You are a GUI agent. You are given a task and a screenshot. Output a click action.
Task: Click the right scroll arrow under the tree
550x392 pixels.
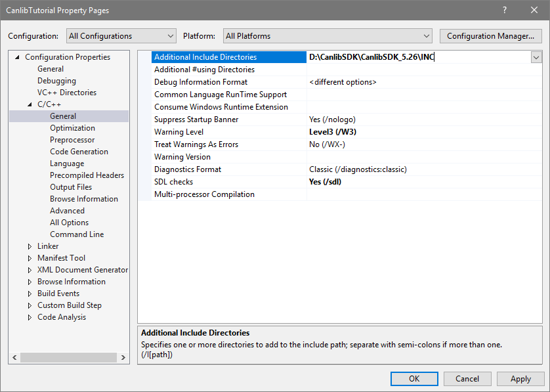pos(123,357)
